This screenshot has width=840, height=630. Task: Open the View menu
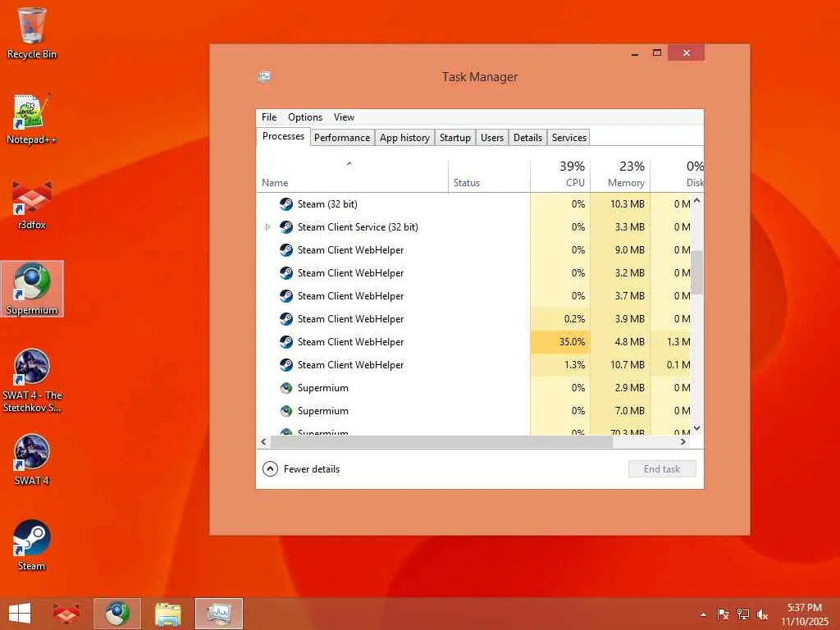click(x=344, y=116)
